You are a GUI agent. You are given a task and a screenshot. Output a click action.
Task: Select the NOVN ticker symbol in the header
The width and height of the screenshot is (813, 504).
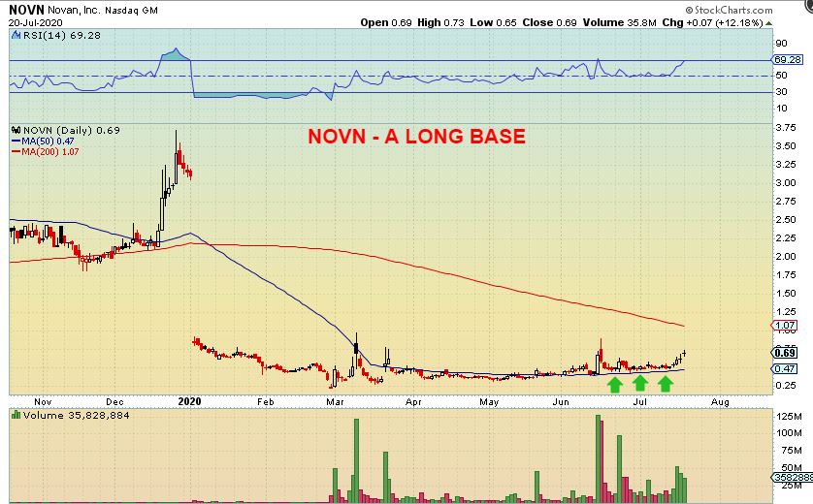point(26,10)
